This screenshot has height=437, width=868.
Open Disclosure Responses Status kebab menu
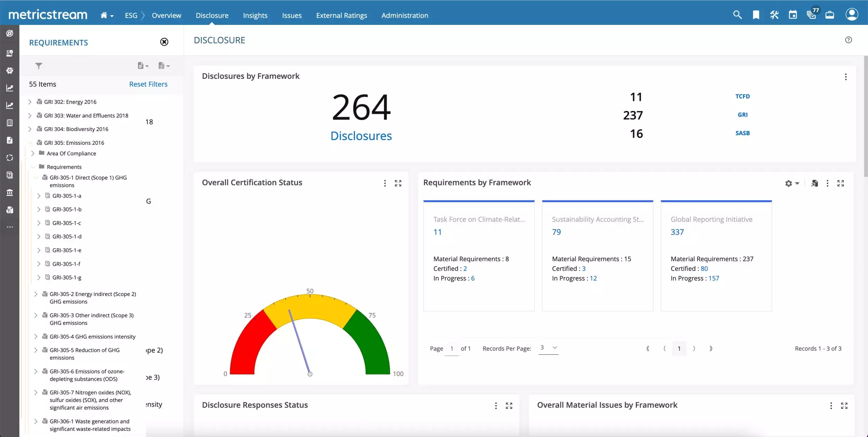[496, 406]
